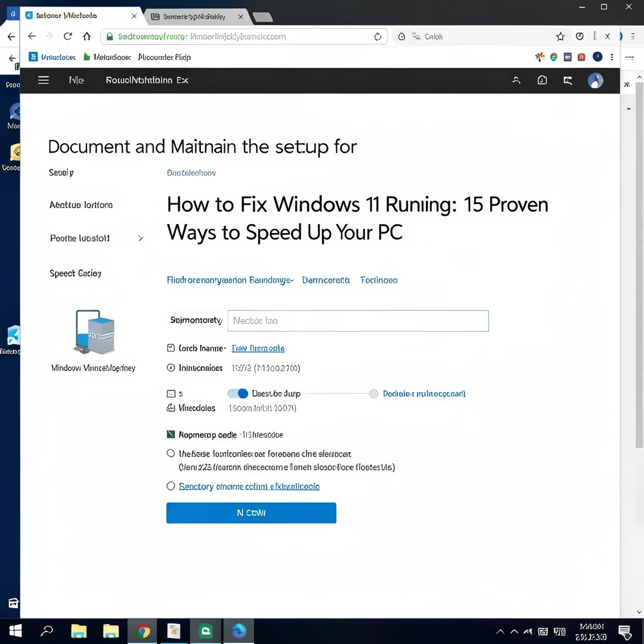Open Windows Start button

tap(15, 631)
